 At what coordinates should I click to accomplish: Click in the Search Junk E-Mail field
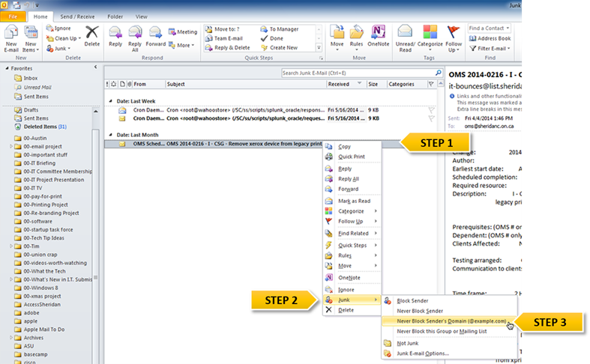(x=358, y=73)
